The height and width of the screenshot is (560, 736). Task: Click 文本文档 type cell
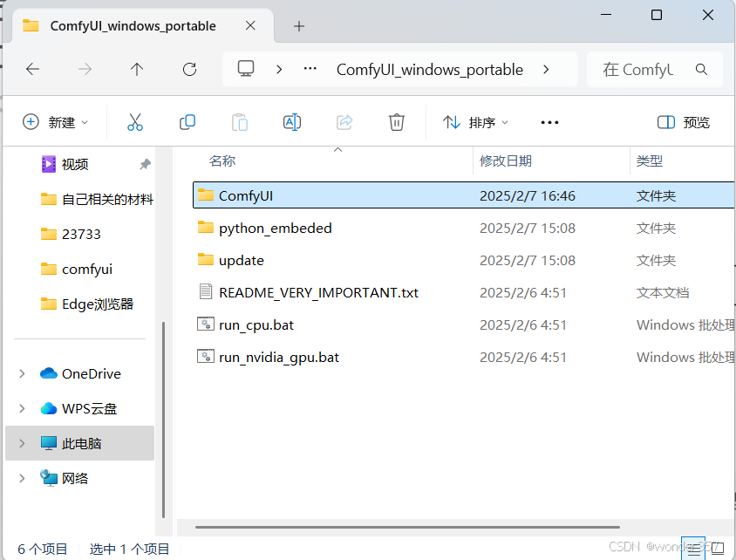662,293
